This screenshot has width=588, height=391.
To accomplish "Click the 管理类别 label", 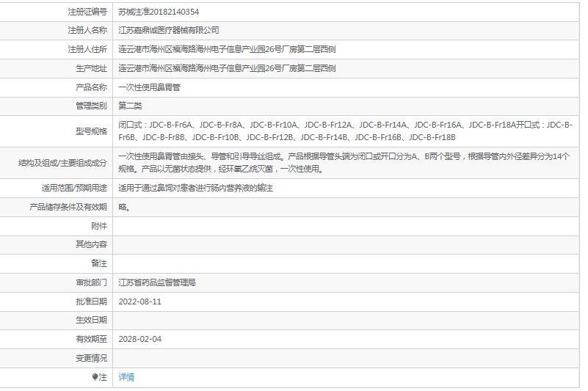I will point(91,106).
